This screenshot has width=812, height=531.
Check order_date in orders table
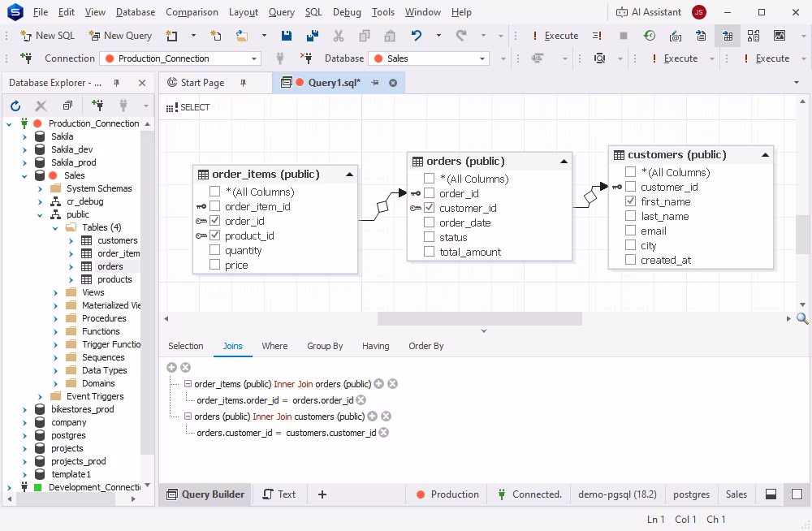[430, 222]
